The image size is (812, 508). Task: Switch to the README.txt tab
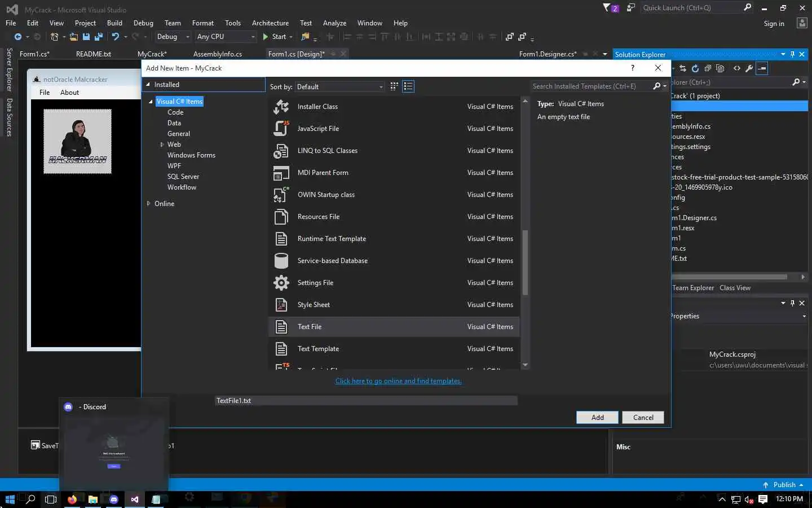94,54
